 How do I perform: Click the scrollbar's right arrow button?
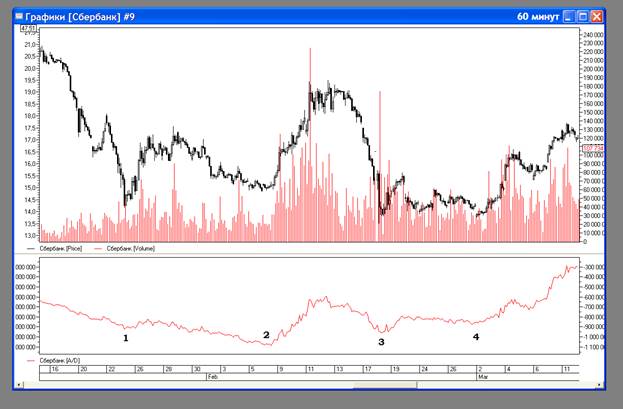click(x=599, y=385)
